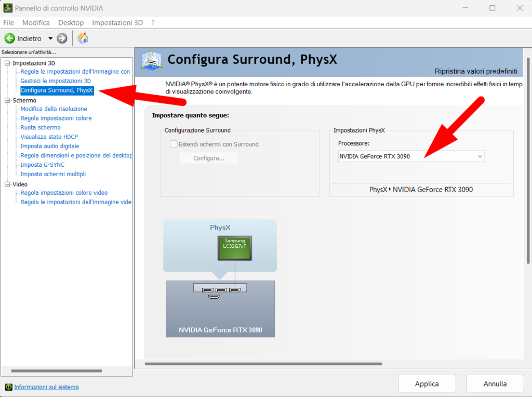Select Imposta audio digitale
The height and width of the screenshot is (397, 532).
pyautogui.click(x=50, y=146)
